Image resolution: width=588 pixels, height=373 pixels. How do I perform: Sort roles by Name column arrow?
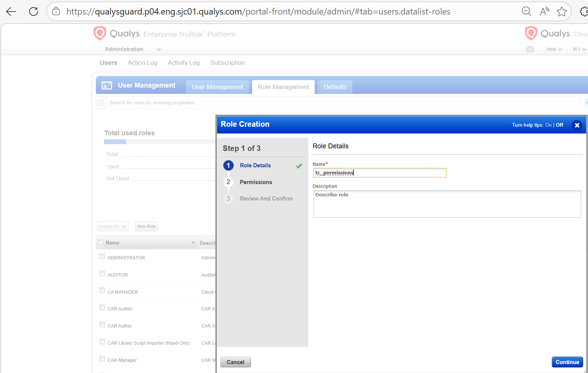tap(193, 243)
